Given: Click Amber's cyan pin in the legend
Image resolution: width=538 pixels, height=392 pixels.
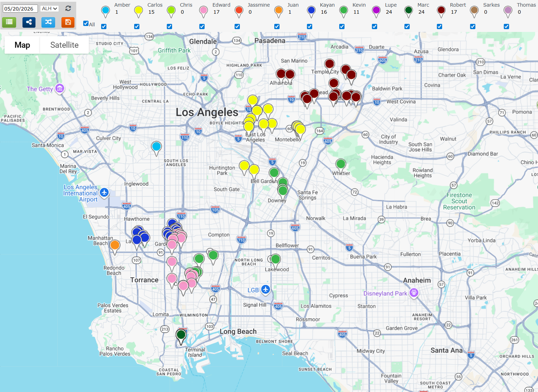Looking at the screenshot, I should [x=105, y=11].
